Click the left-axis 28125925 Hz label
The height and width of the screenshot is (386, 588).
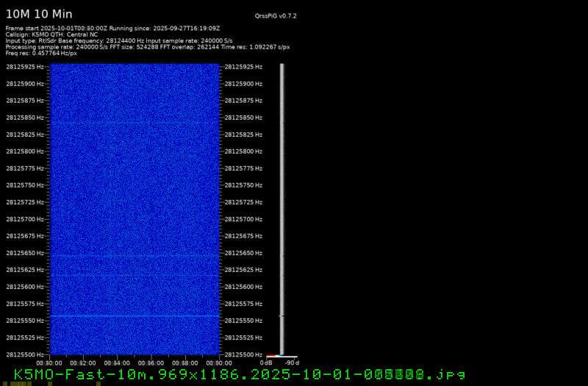tap(24, 67)
